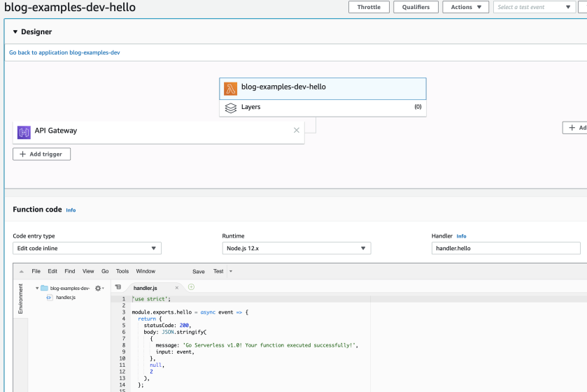Collapse the blog-examples-dev folder tree
The height and width of the screenshot is (392, 587).
pyautogui.click(x=37, y=288)
